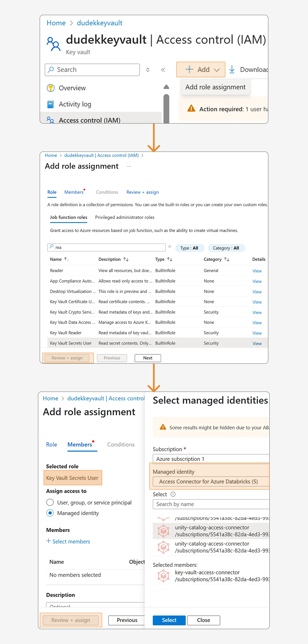Click Home breadcrumb in top panel
Image resolution: width=308 pixels, height=644 pixels.
tap(56, 23)
